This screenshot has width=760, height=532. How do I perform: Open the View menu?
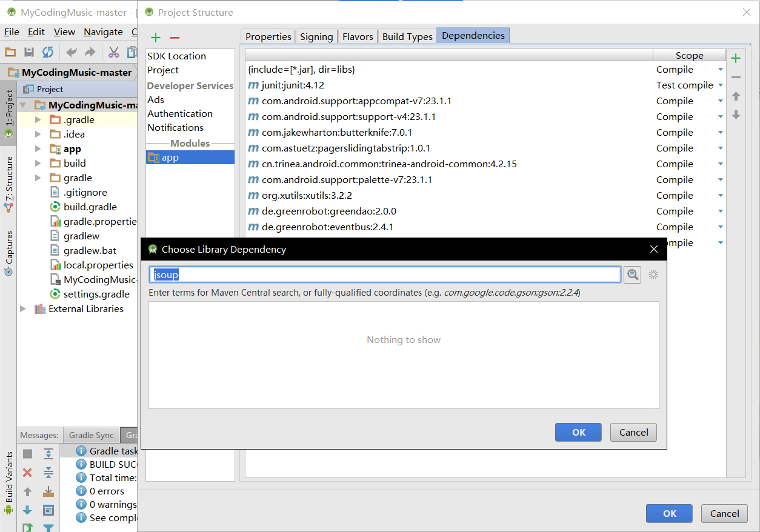pyautogui.click(x=64, y=32)
